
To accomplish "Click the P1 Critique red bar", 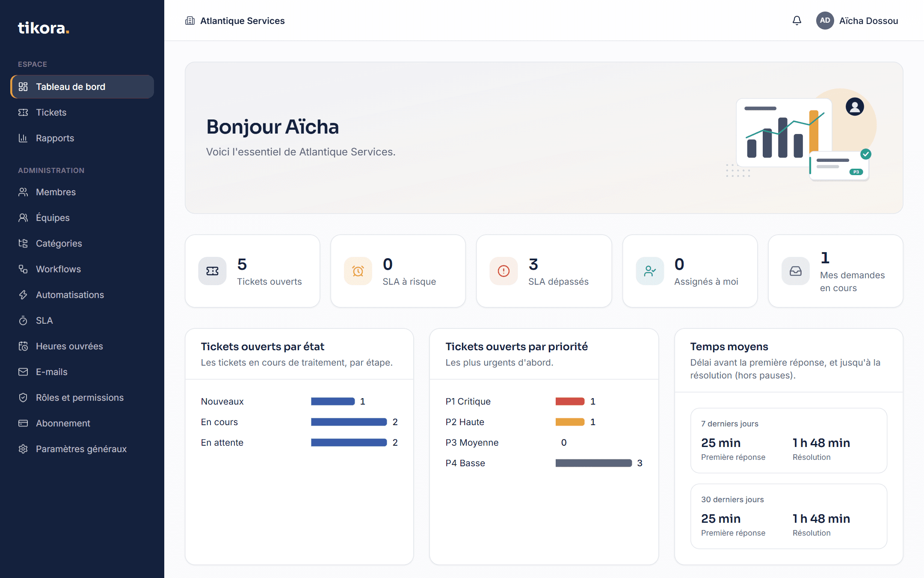I will [570, 402].
